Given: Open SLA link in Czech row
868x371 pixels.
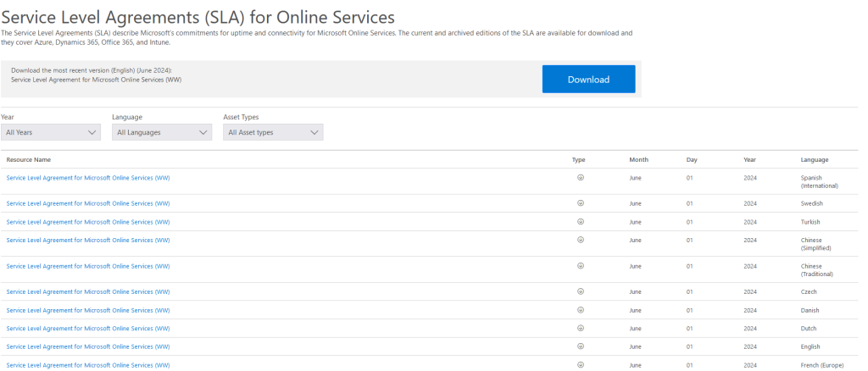Looking at the screenshot, I should [x=88, y=291].
